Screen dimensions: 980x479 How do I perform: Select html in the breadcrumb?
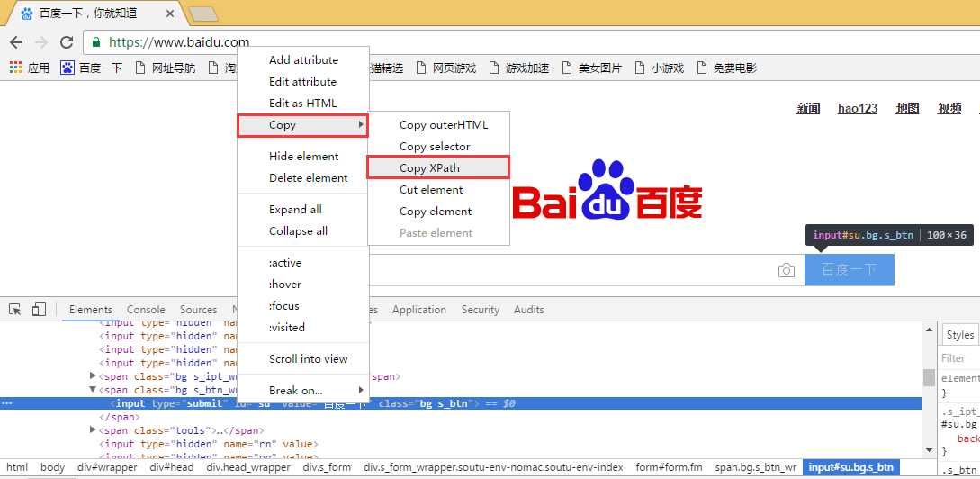(x=17, y=467)
